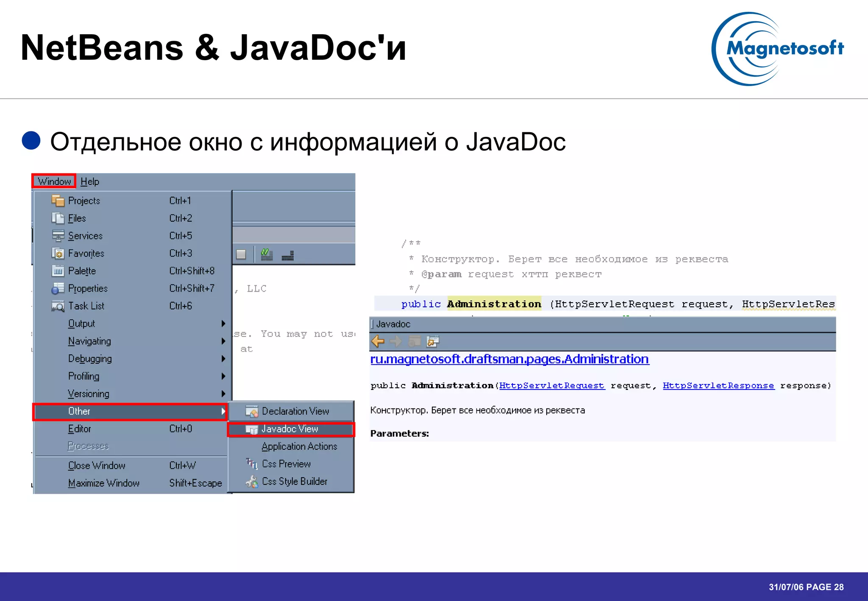Click the grayed browser icon in Javadoc toolbar
The height and width of the screenshot is (601, 868).
point(414,341)
